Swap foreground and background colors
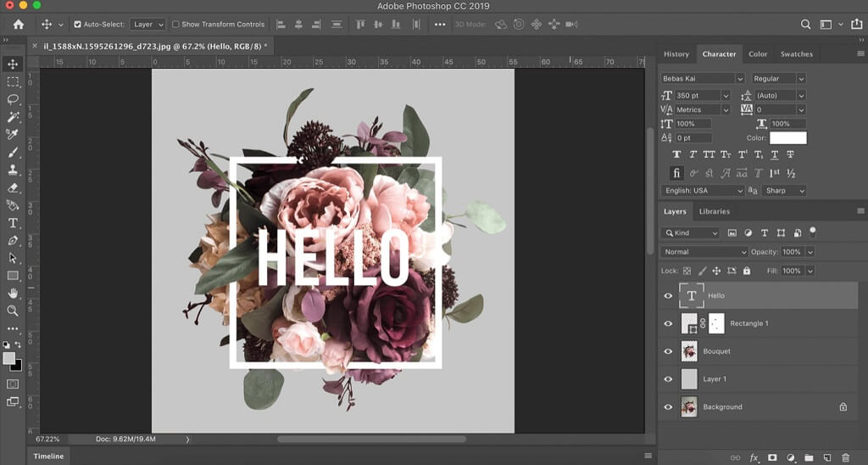The height and width of the screenshot is (465, 868). click(18, 345)
